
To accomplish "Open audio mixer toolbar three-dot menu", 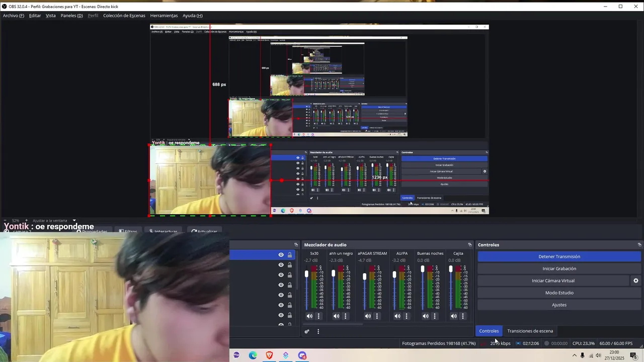I will (x=318, y=331).
